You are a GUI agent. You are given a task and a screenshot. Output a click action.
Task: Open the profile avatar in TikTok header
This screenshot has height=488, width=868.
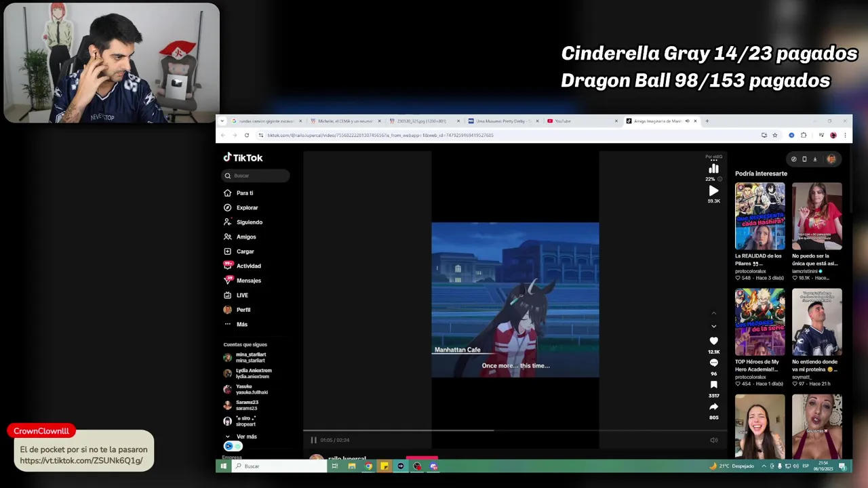[831, 159]
